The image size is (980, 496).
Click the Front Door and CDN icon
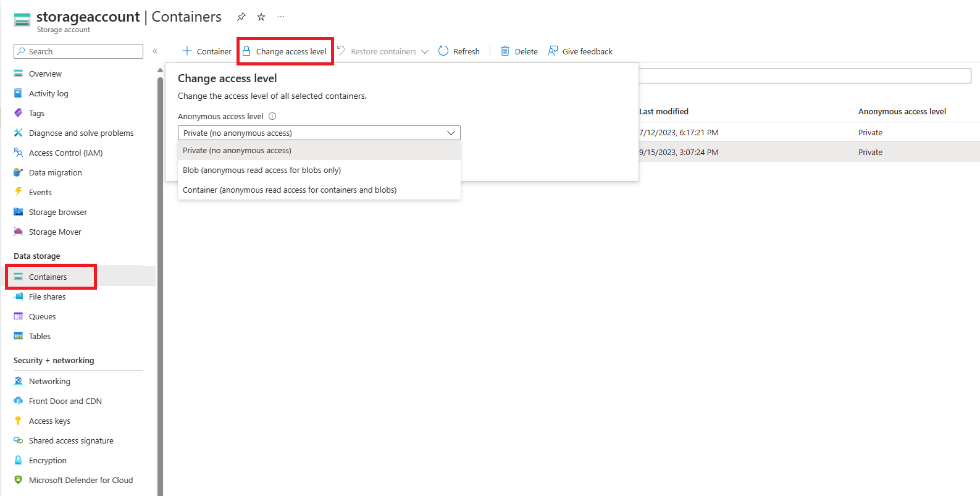(x=19, y=401)
